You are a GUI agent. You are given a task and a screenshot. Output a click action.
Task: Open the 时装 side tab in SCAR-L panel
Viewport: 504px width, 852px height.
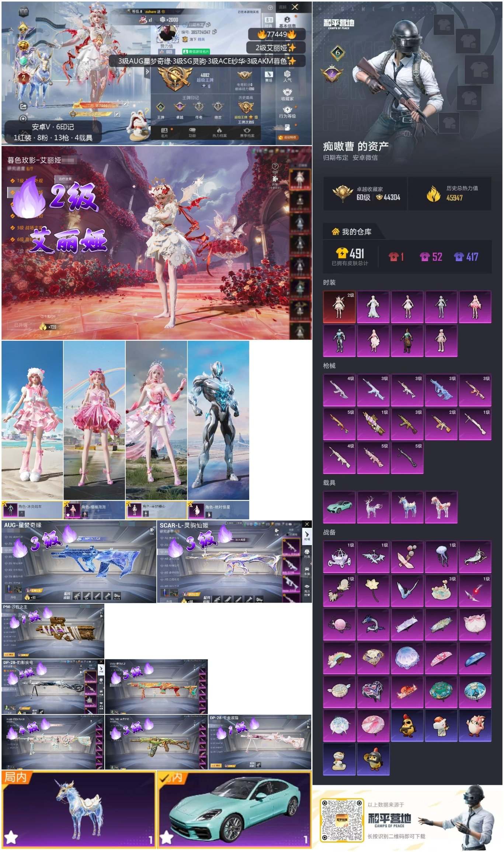pos(307,554)
